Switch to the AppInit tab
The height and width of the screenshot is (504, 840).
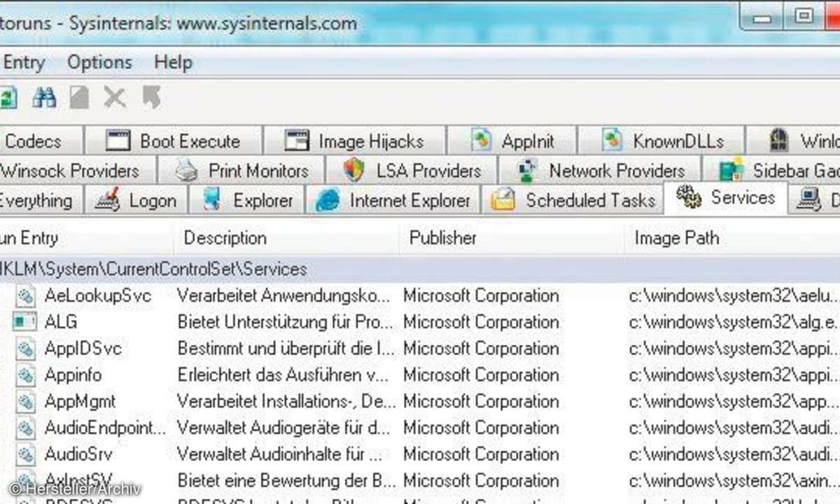[x=512, y=141]
